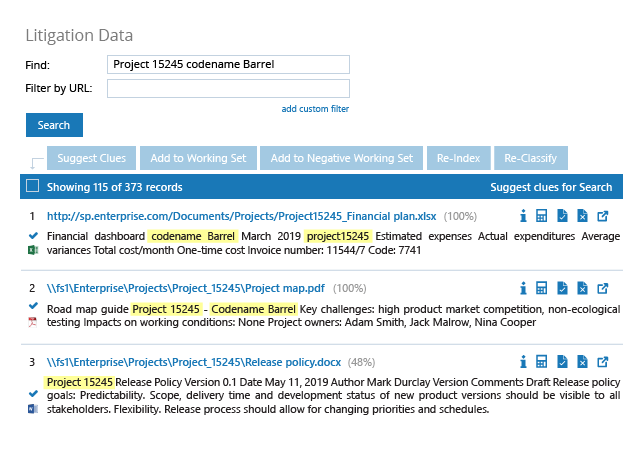Viewport: 640px width, 450px height.
Task: Click document-X icon for Release policy.docx
Action: (582, 362)
